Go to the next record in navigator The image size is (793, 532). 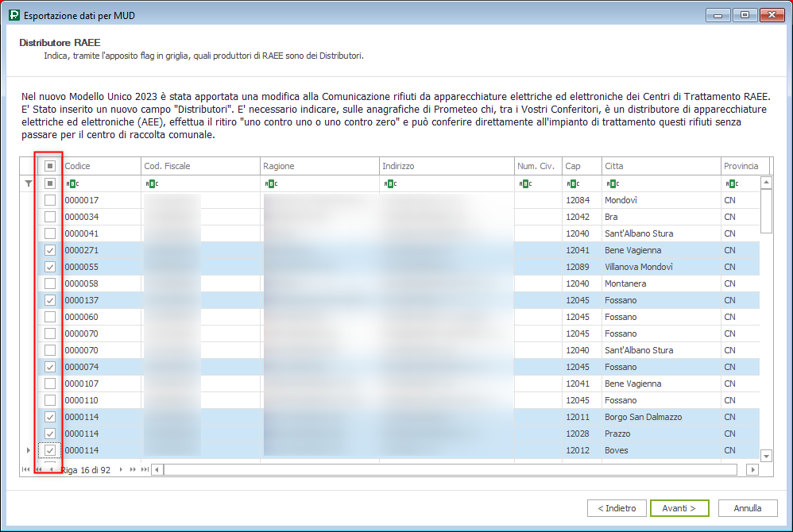coord(121,469)
